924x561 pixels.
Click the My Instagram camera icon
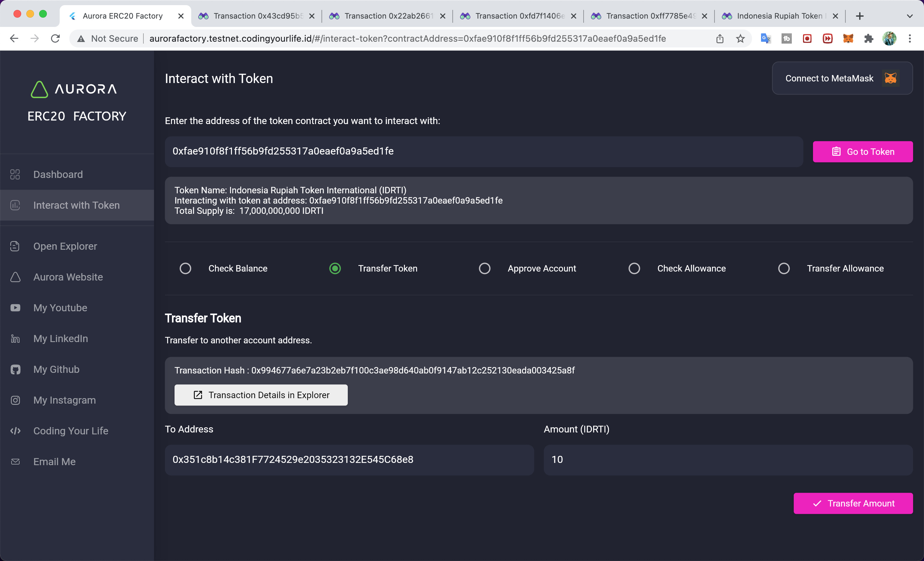click(15, 400)
